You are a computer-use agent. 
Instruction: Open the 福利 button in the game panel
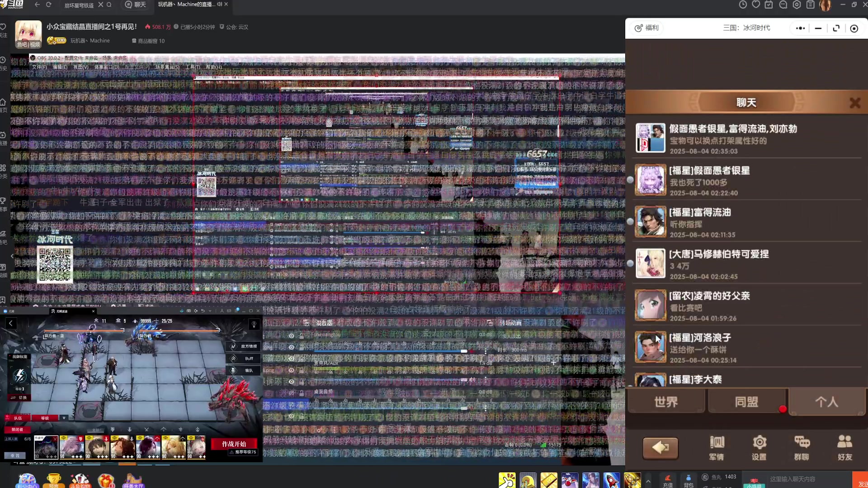click(647, 28)
